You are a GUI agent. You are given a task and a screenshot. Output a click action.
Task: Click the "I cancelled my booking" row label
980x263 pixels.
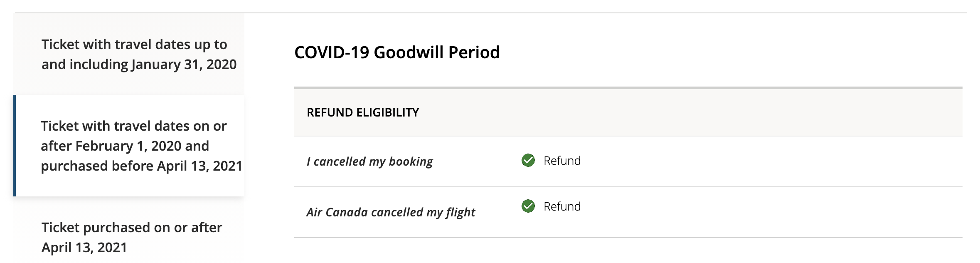tap(369, 161)
